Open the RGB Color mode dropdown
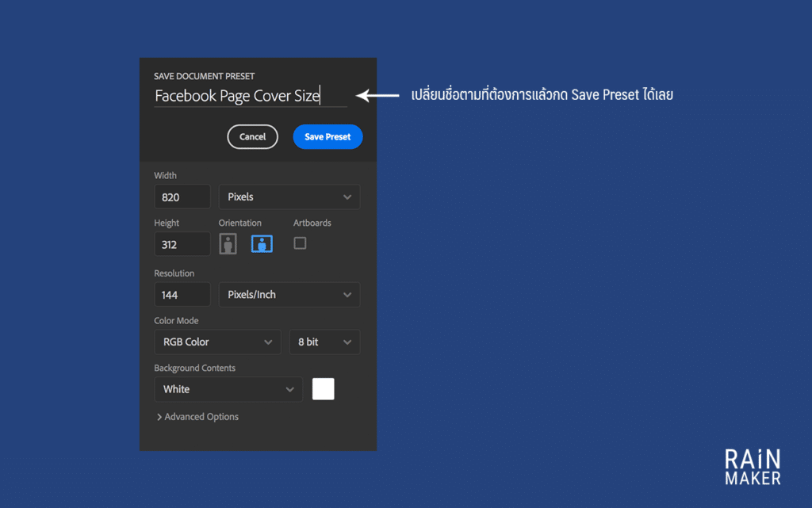812x508 pixels. click(x=217, y=342)
